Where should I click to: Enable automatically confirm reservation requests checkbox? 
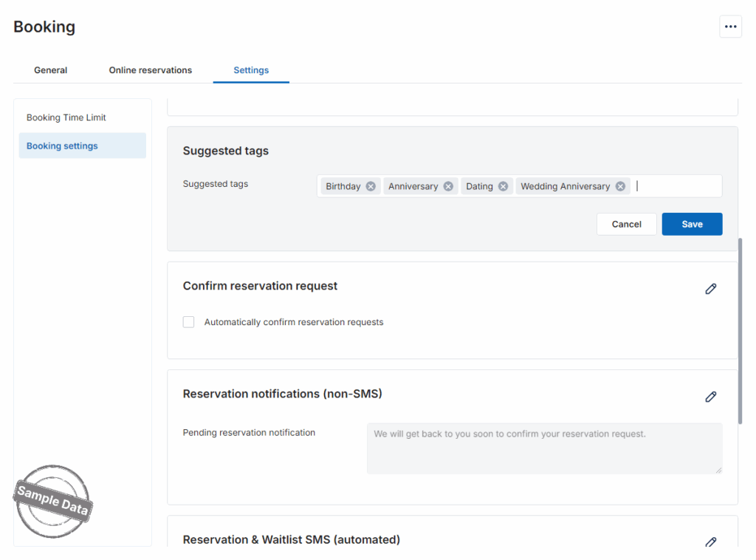189,322
